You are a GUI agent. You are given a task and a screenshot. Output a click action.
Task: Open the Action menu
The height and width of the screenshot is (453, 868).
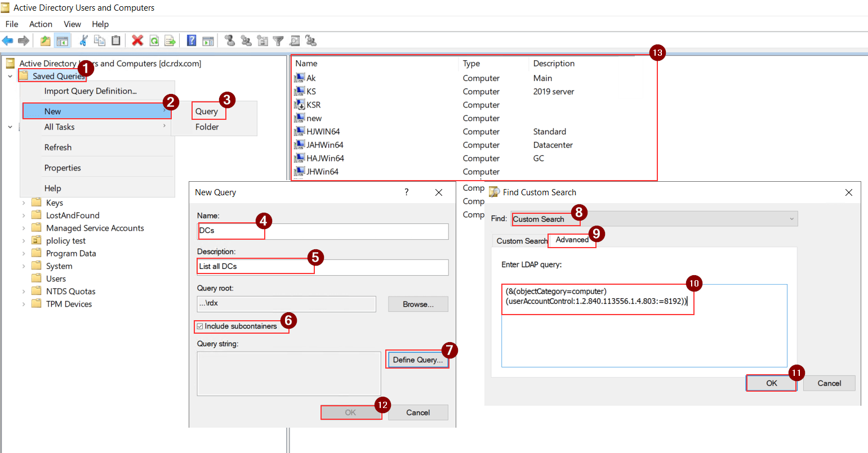click(x=41, y=24)
